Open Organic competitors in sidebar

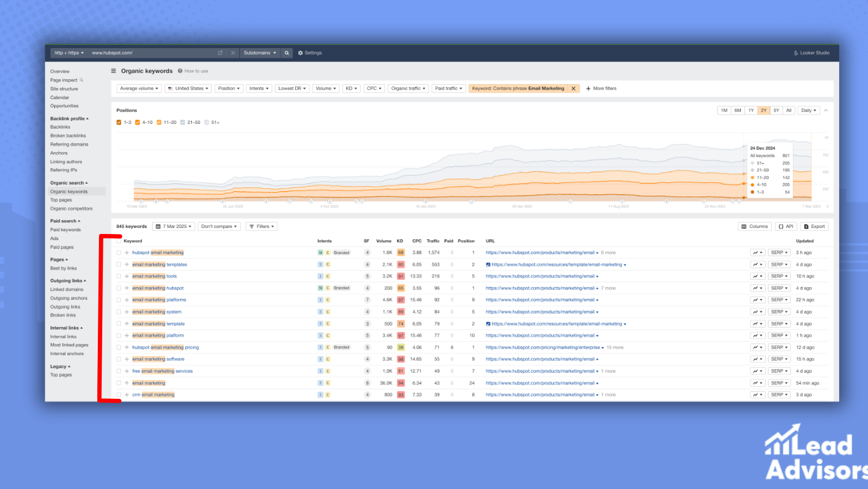(71, 209)
